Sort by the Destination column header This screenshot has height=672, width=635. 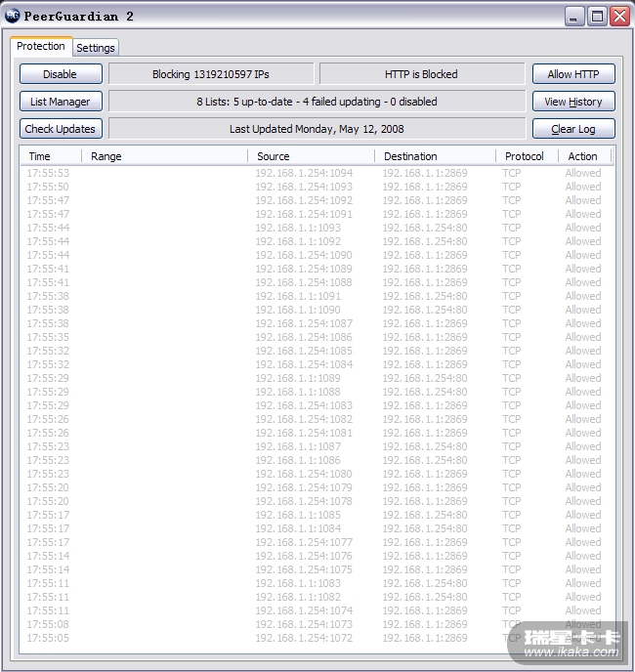(x=435, y=156)
